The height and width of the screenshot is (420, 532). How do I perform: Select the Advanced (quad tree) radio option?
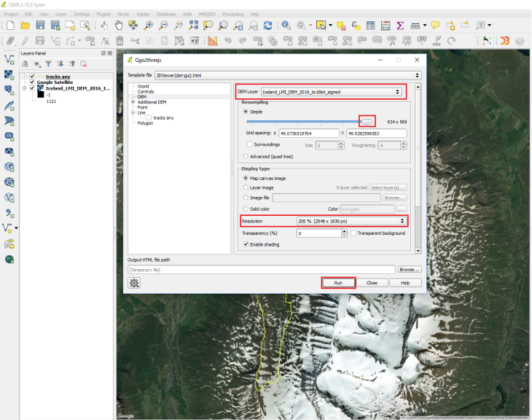point(245,156)
